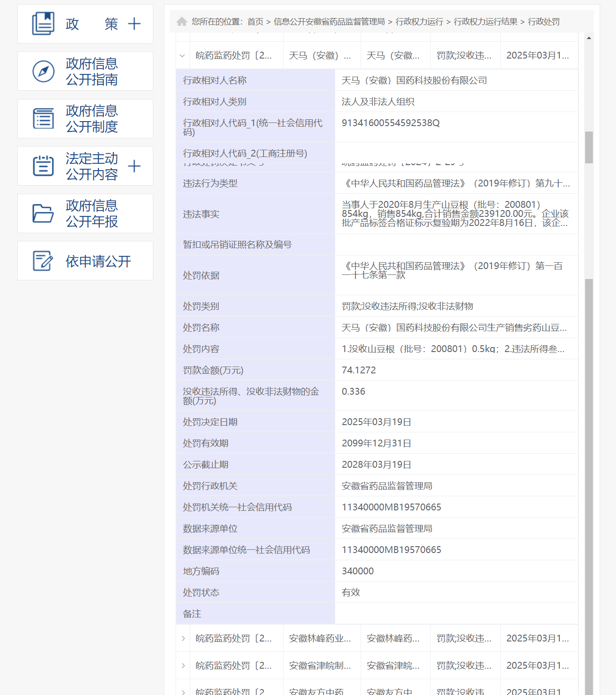
Task: Expand the 政策 plus sign
Action: click(x=134, y=24)
